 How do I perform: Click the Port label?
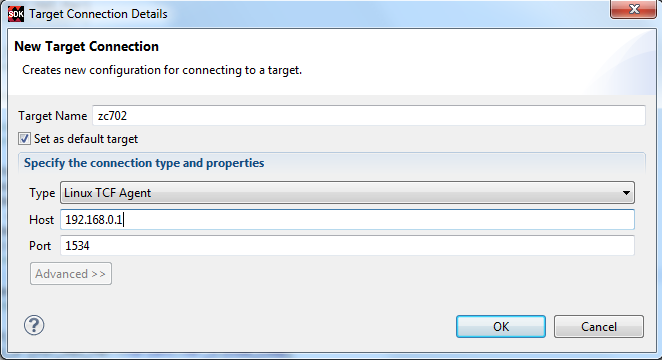point(40,246)
